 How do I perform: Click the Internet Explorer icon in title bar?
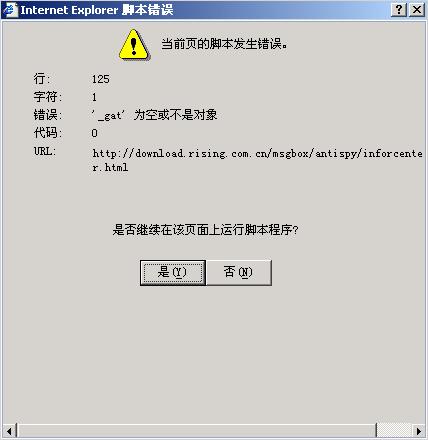[10, 10]
